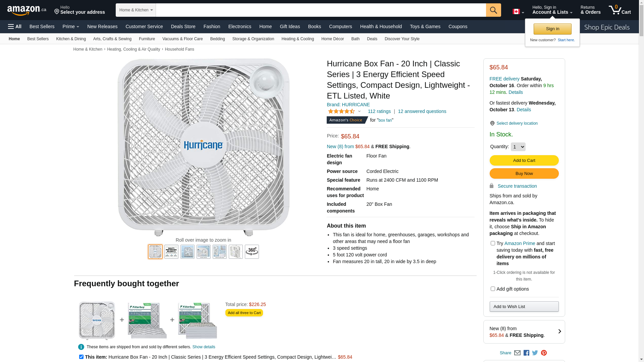This screenshot has height=362, width=644.
Task: Check the Try Amazon Prime checkbox
Action: pos(493,243)
